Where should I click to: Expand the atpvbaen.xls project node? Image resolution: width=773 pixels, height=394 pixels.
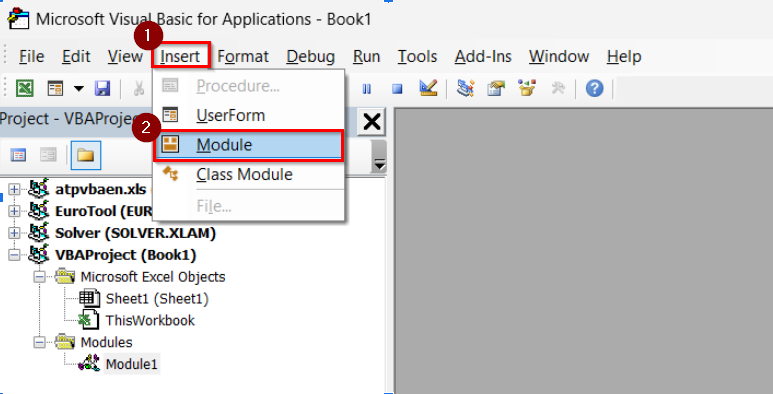coord(14,189)
